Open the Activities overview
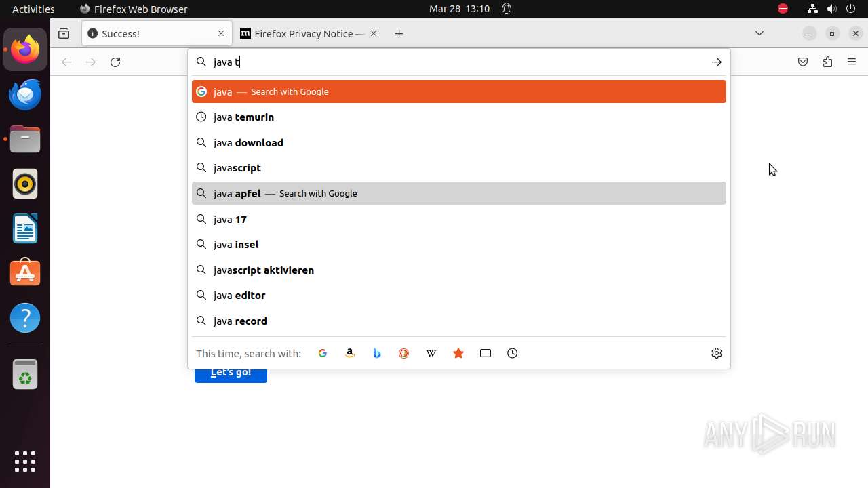This screenshot has width=868, height=488. (x=33, y=9)
